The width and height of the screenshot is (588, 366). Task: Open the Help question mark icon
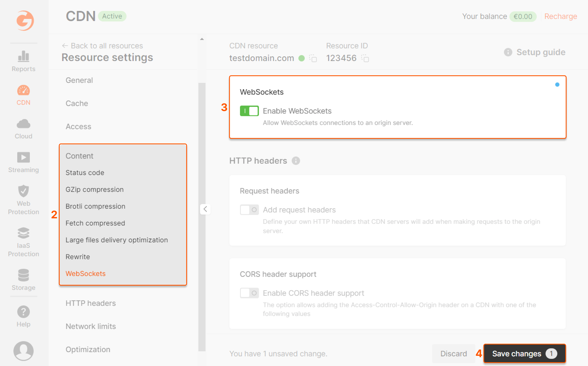pyautogui.click(x=23, y=312)
